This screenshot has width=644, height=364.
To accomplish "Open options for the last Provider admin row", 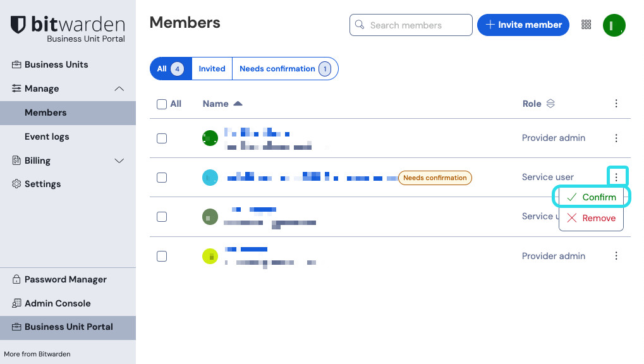I will 616,256.
